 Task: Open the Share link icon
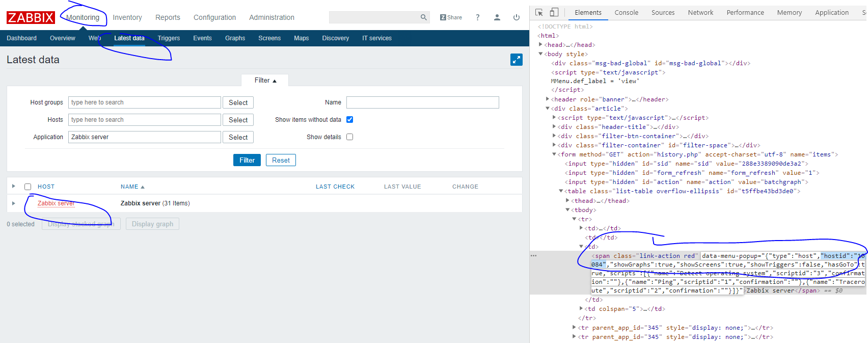click(451, 17)
